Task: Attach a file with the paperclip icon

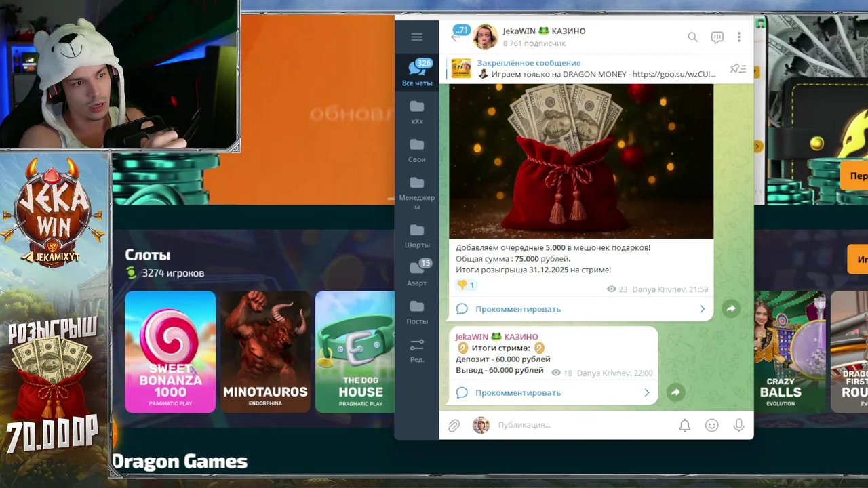Action: point(454,425)
